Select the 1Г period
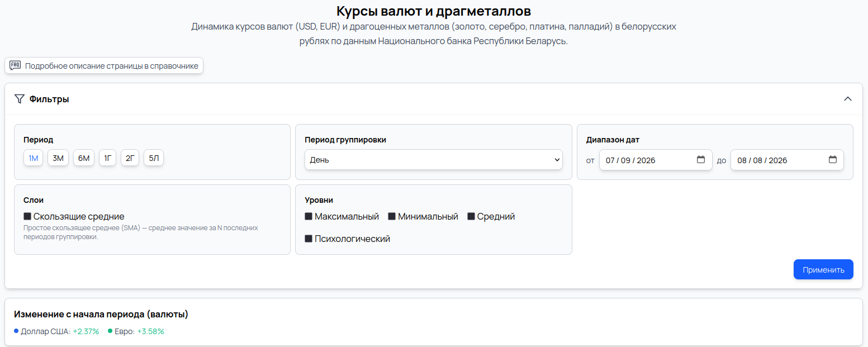The height and width of the screenshot is (347, 868). 108,158
